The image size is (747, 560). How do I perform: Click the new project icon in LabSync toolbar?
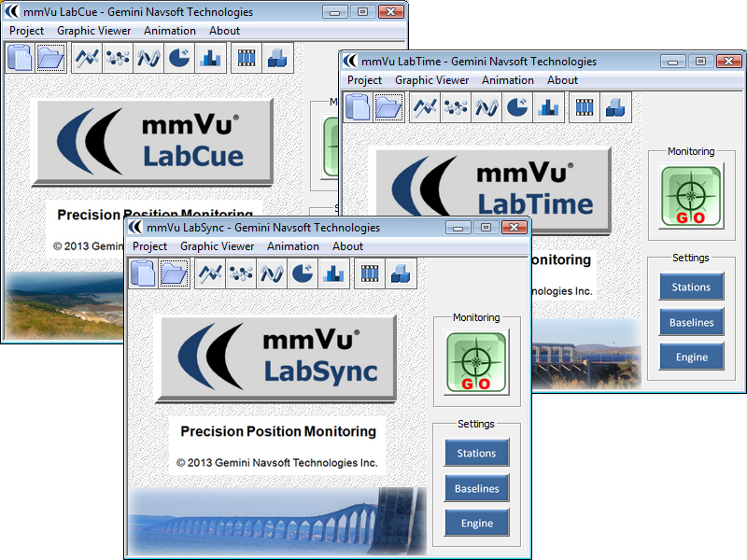point(144,273)
